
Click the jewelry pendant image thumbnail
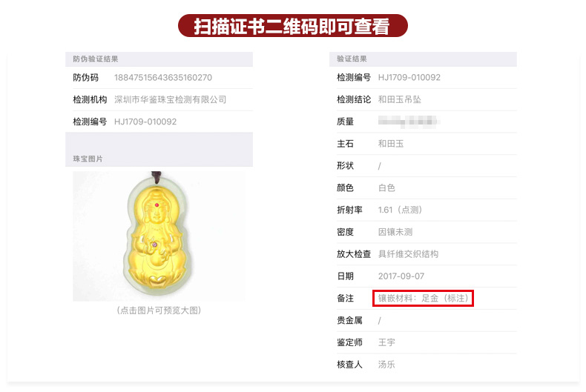(x=159, y=236)
